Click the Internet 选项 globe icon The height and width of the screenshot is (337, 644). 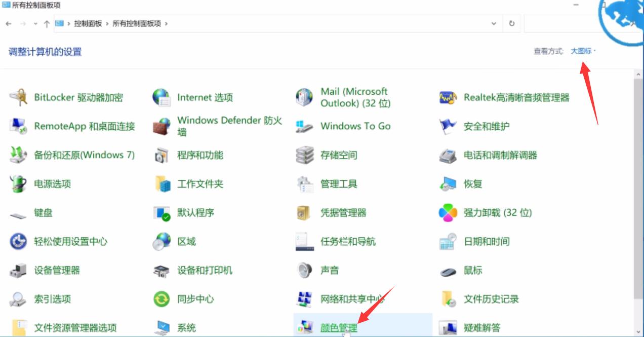[x=162, y=97]
